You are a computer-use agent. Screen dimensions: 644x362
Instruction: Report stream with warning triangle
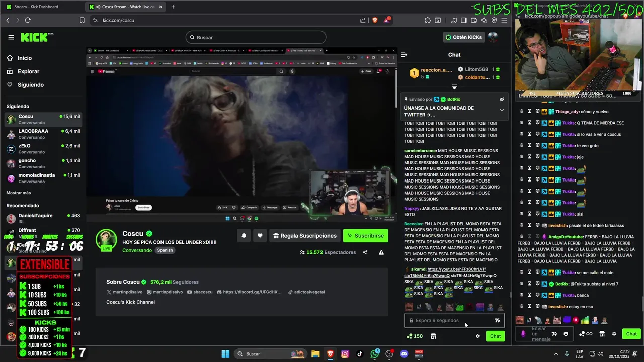[x=381, y=252]
